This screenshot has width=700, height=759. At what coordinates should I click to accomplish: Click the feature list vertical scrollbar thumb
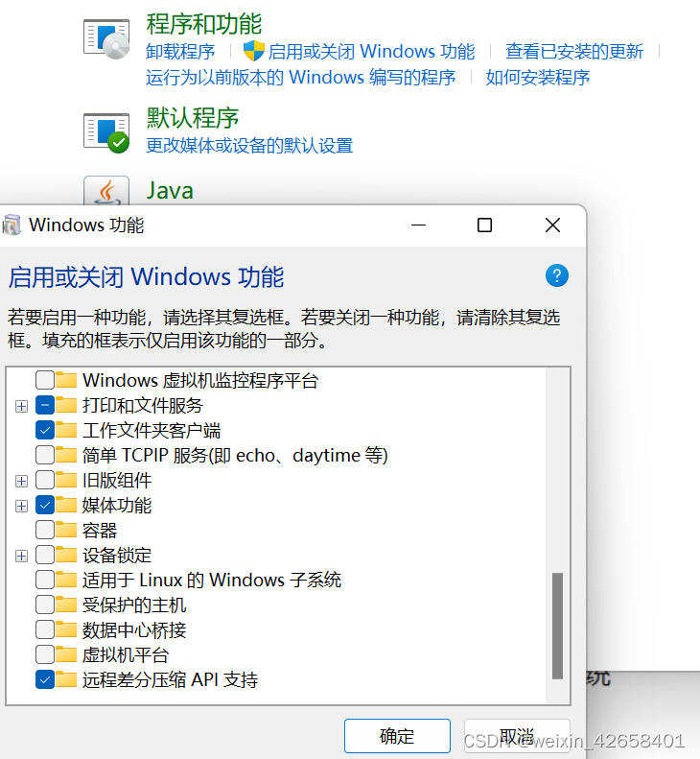pyautogui.click(x=557, y=626)
